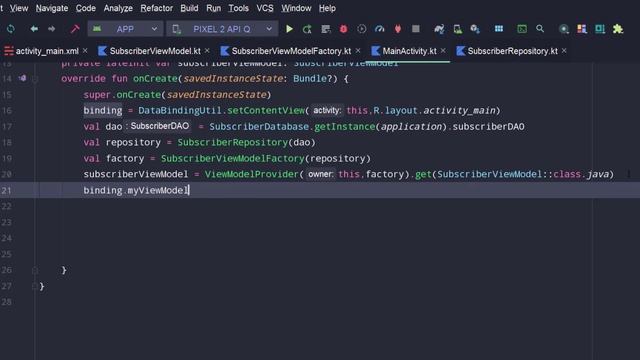640x360 pixels.
Task: Open the Tools menu
Action: tap(238, 8)
